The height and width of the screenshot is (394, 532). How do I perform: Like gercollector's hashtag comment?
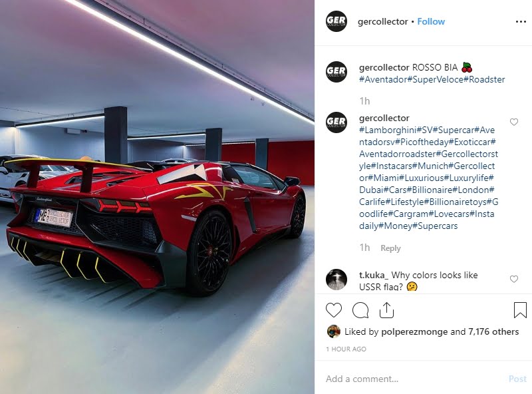tap(514, 122)
